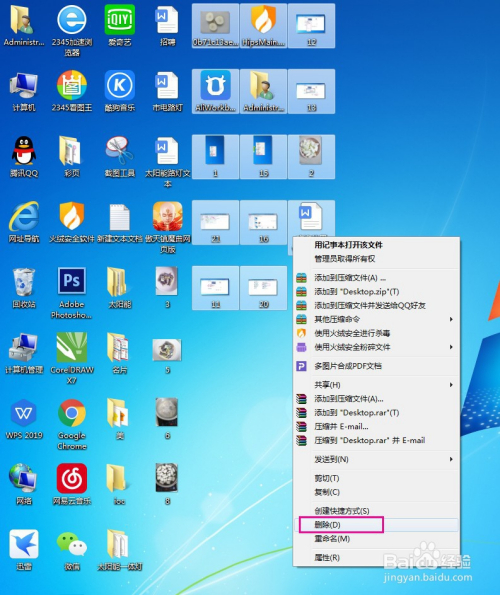Screen dimensions: 500x595
Task: Expand the 共享(H) submenu
Action: coord(376,385)
